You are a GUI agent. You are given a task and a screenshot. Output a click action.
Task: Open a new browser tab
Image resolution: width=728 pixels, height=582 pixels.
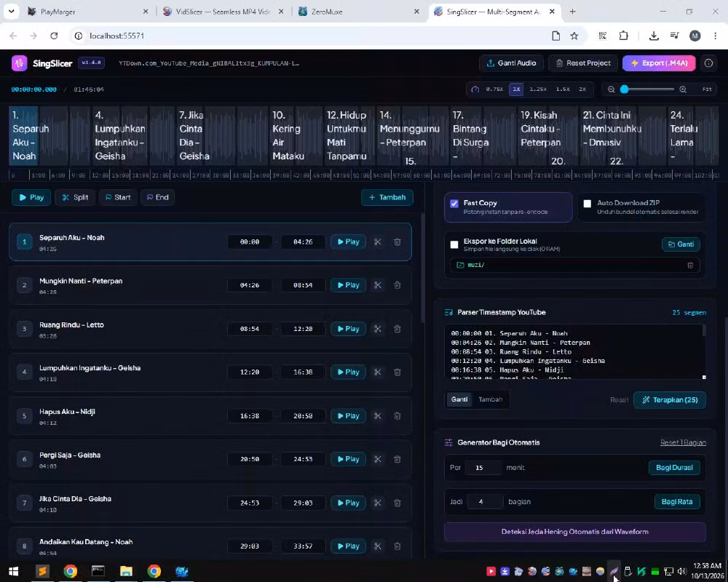point(572,12)
